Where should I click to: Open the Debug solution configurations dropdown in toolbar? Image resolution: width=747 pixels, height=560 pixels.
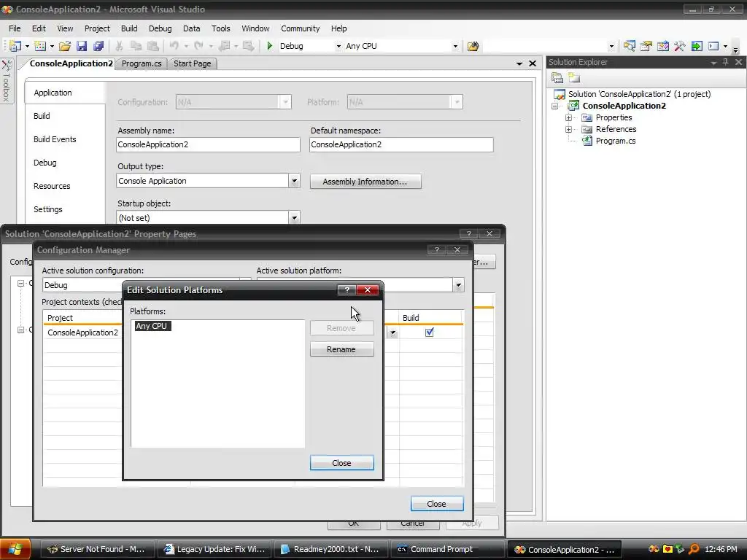(x=338, y=46)
